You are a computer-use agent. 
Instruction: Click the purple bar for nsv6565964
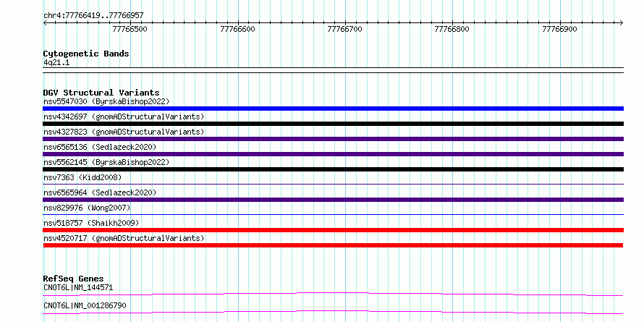(x=333, y=200)
